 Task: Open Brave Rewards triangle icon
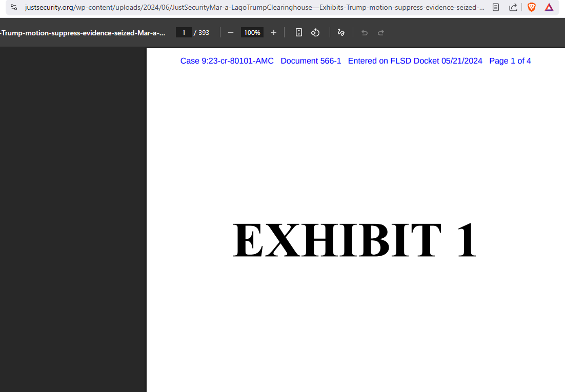click(549, 7)
